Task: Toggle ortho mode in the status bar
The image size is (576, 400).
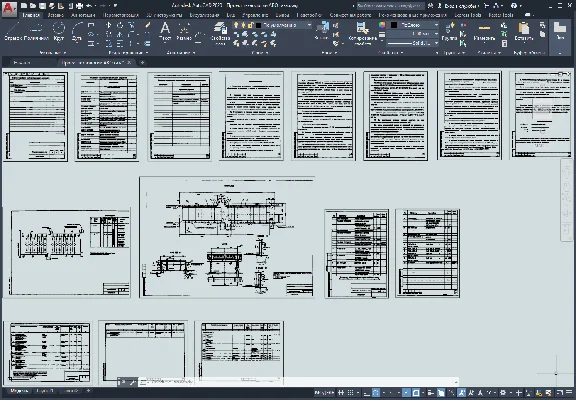Action: pyautogui.click(x=366, y=393)
